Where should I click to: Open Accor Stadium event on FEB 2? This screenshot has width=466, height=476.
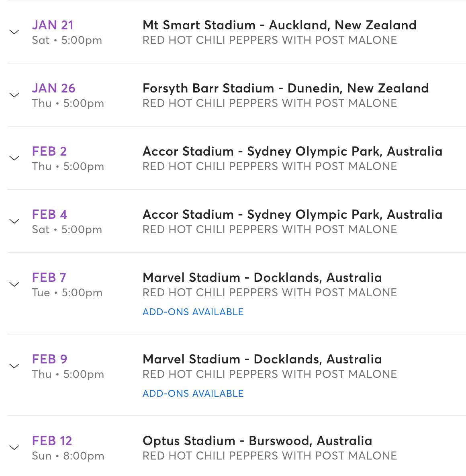(x=292, y=152)
